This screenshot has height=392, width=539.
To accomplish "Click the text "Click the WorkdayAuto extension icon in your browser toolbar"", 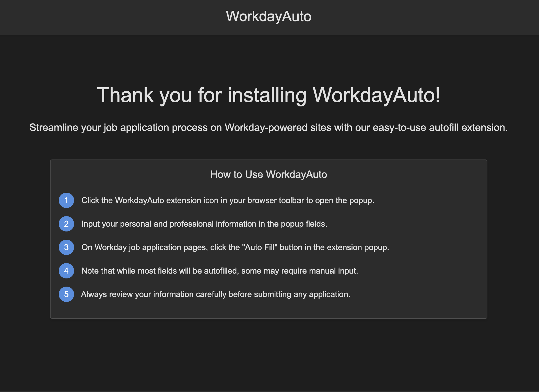I will click(x=228, y=201).
